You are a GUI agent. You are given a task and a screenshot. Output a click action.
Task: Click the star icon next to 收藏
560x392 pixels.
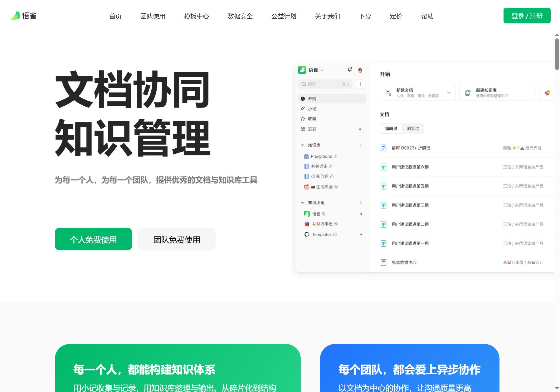pos(303,119)
